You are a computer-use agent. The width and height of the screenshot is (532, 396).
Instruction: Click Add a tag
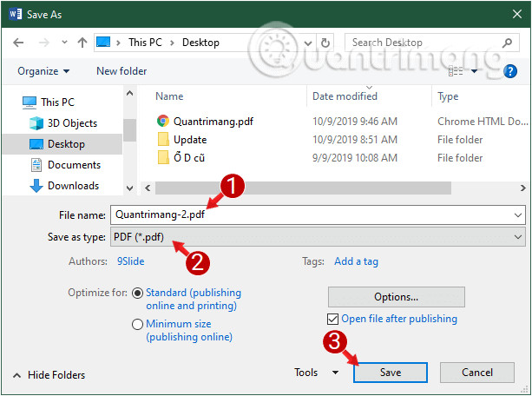point(356,261)
